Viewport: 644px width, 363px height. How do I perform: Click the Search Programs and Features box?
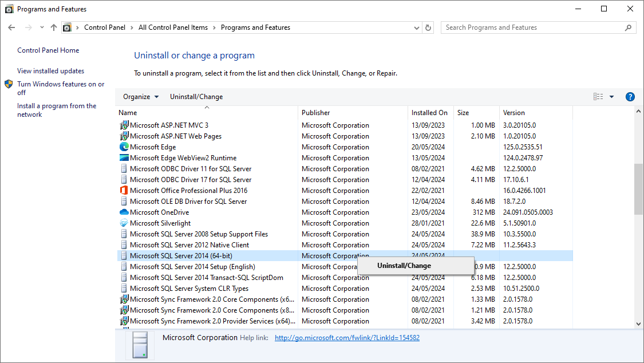pos(532,27)
